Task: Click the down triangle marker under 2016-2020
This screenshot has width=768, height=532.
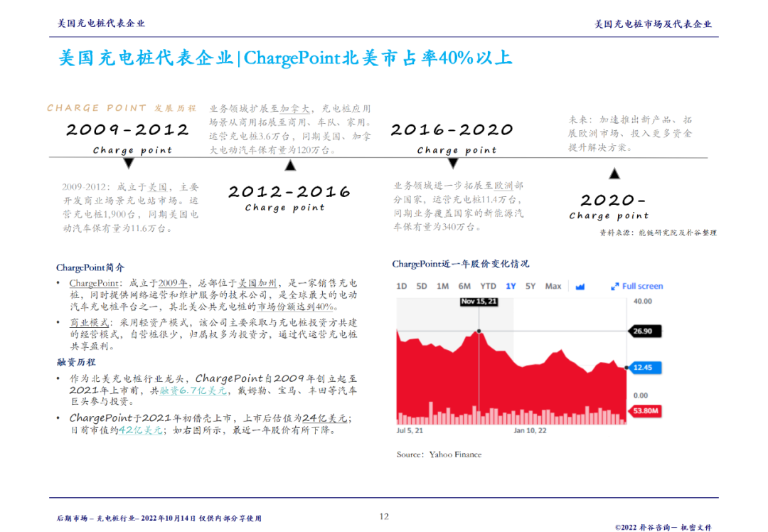Action: pyautogui.click(x=453, y=164)
